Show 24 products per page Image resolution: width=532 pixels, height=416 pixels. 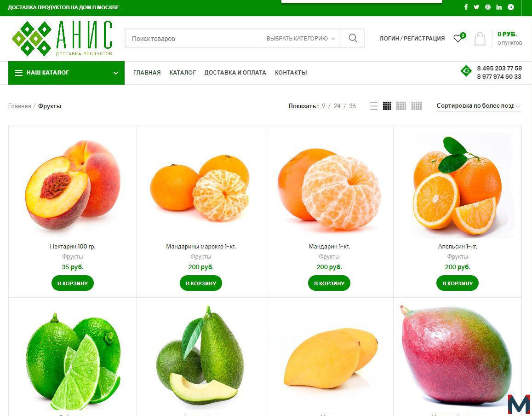click(337, 106)
